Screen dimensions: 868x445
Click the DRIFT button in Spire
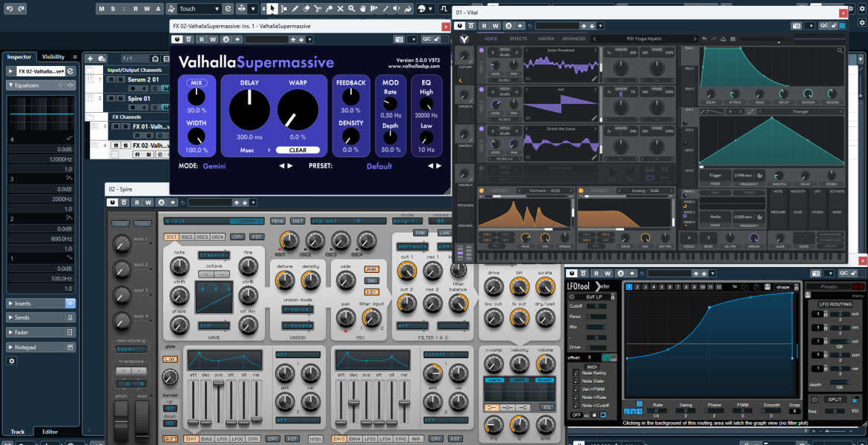point(170,439)
